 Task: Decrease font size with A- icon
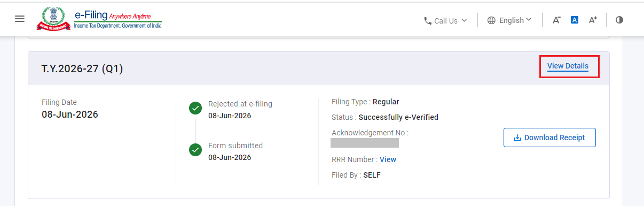(556, 20)
